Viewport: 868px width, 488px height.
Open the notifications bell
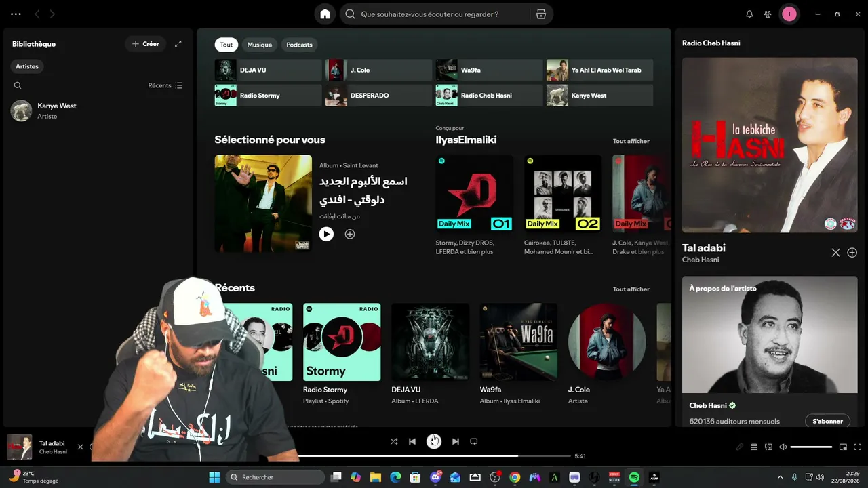pos(749,14)
